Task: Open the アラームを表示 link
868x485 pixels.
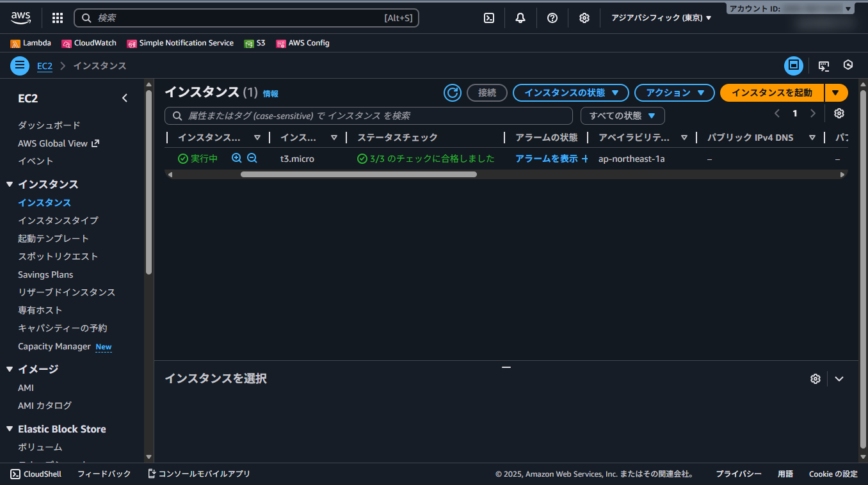Action: click(x=547, y=158)
